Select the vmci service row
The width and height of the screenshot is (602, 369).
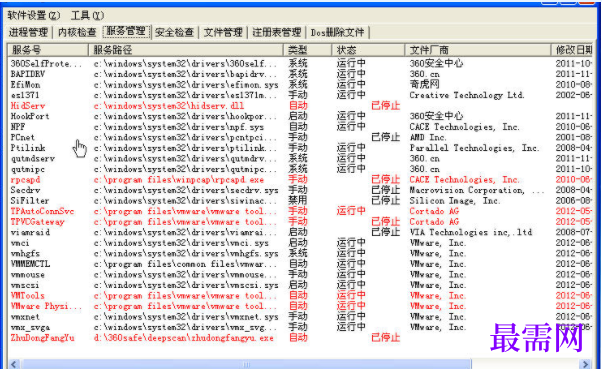point(301,243)
